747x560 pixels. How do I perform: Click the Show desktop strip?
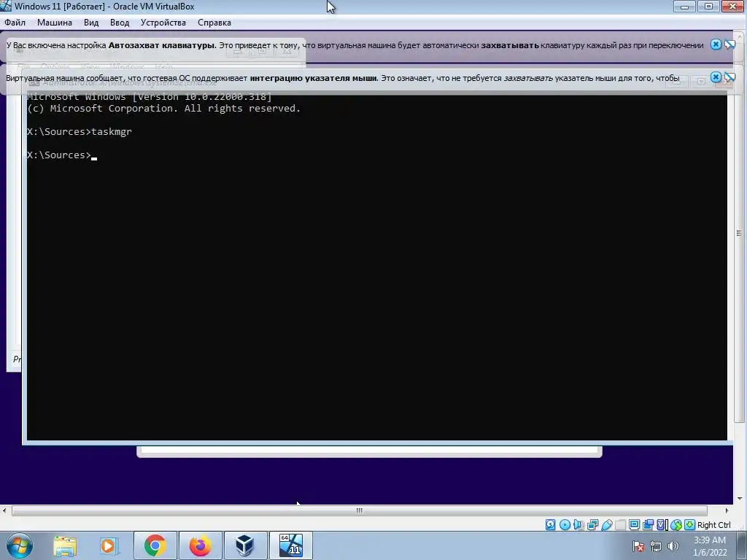(743, 545)
